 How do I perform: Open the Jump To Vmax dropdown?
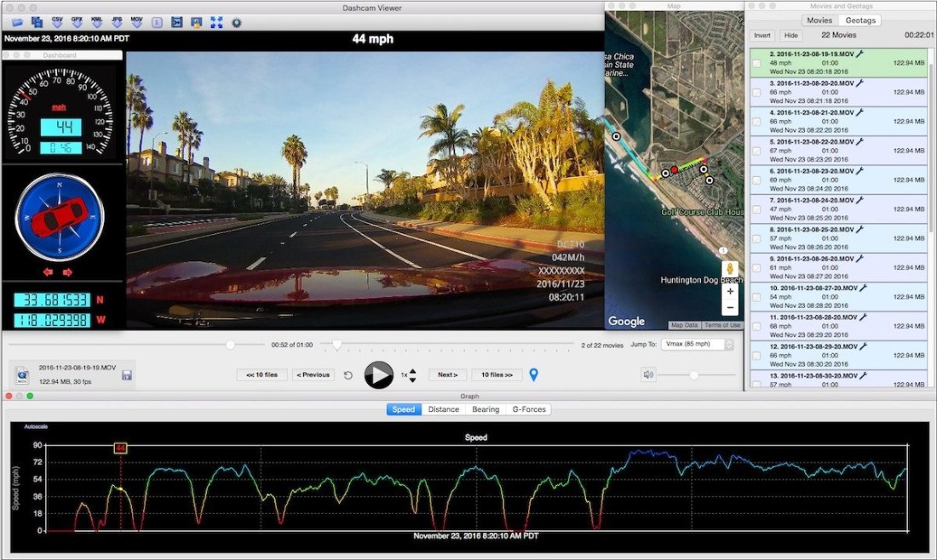(697, 345)
